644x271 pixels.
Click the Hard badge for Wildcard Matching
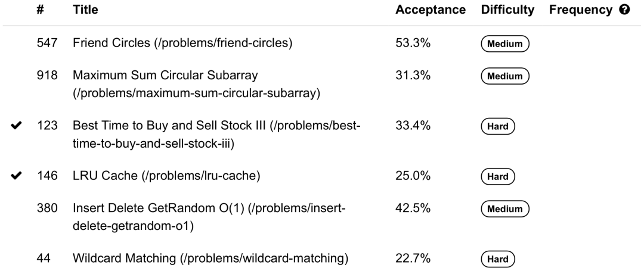497,259
